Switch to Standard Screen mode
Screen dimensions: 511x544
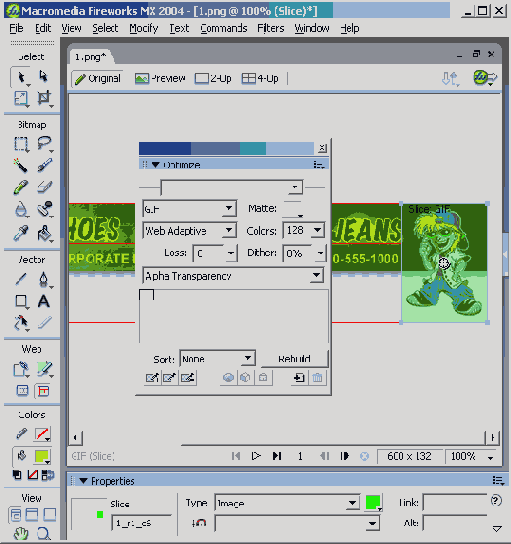pos(16,515)
